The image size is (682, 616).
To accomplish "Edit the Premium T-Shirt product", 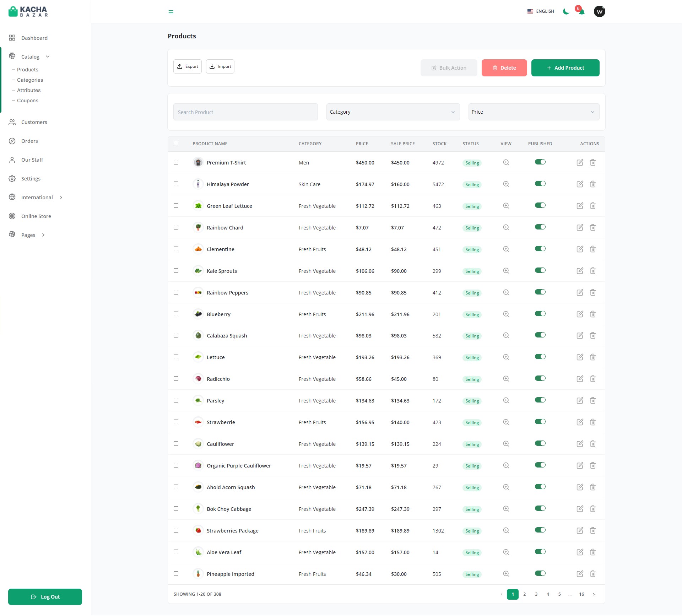I will point(580,162).
